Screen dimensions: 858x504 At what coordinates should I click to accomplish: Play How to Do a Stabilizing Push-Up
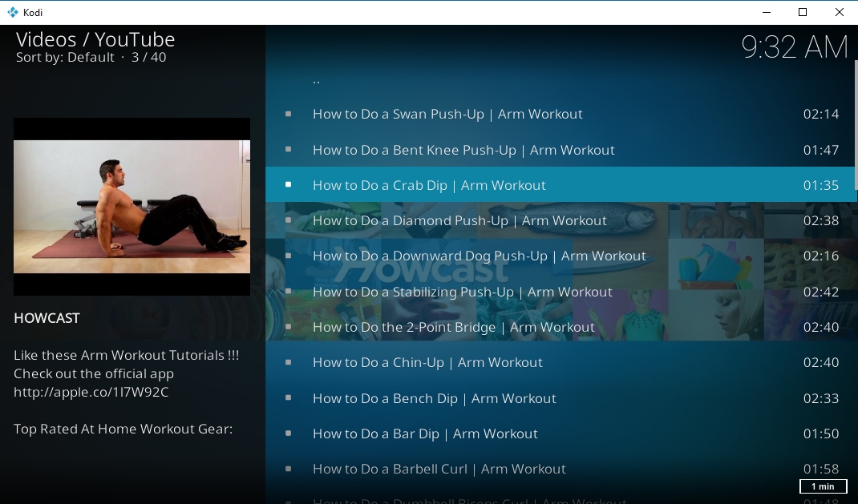[x=561, y=292]
